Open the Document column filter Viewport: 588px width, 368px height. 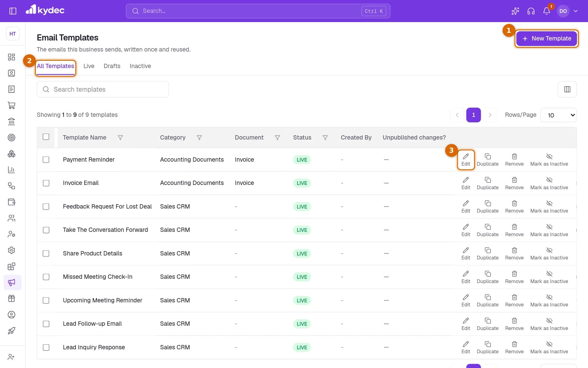pyautogui.click(x=277, y=138)
